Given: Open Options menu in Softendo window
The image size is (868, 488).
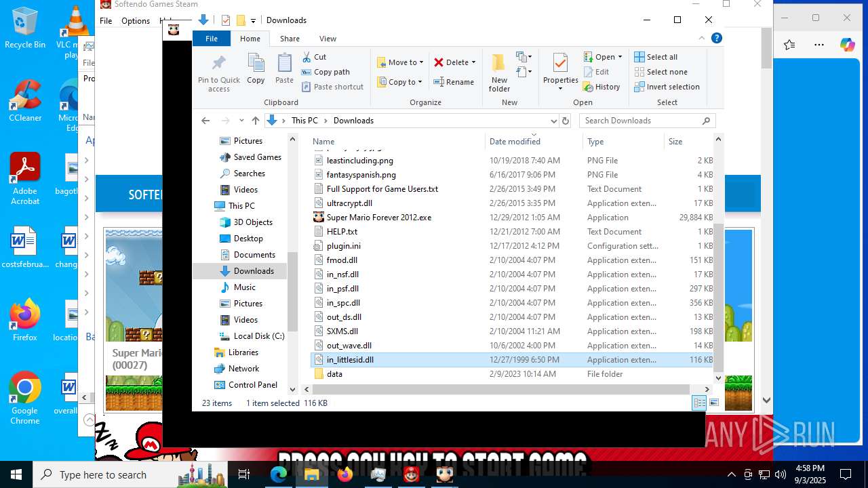Looking at the screenshot, I should point(136,21).
